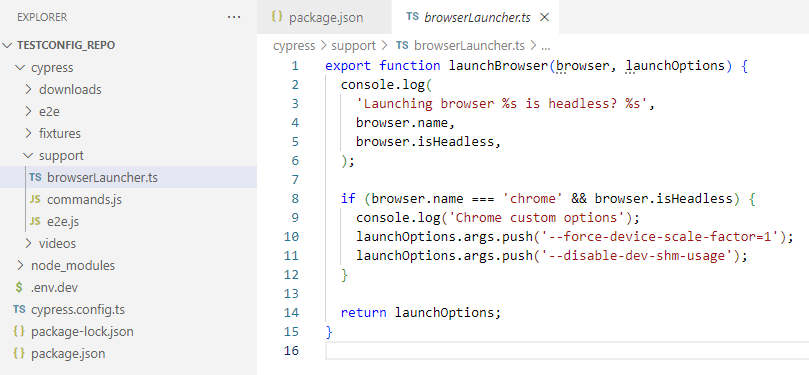Click the support breadcrumb segment

tap(353, 46)
